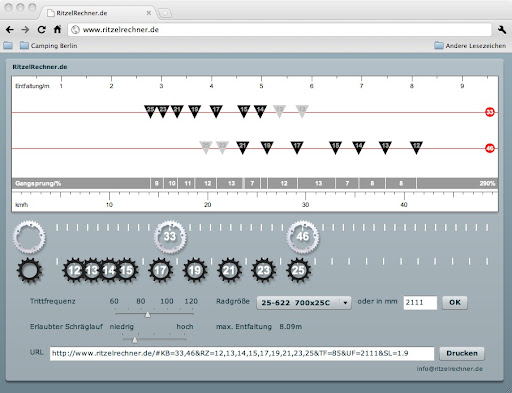Click the hoch label of Schräglauf

point(185,327)
